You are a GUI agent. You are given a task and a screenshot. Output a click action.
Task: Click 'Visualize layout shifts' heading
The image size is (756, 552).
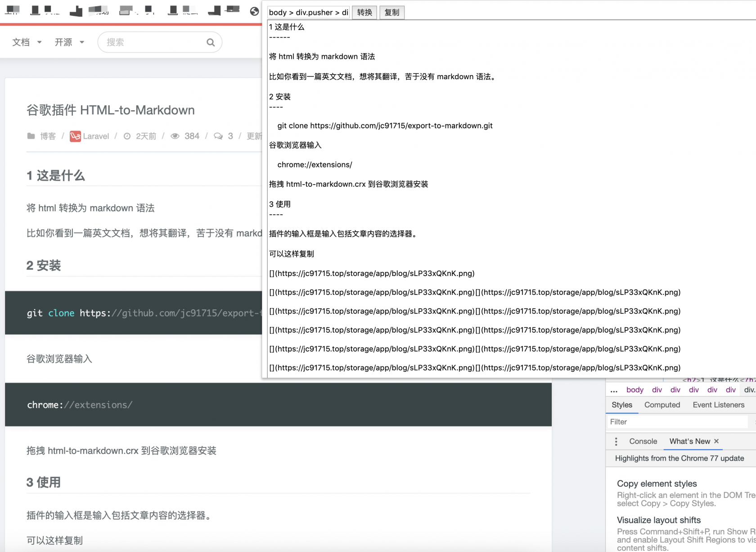(x=659, y=520)
